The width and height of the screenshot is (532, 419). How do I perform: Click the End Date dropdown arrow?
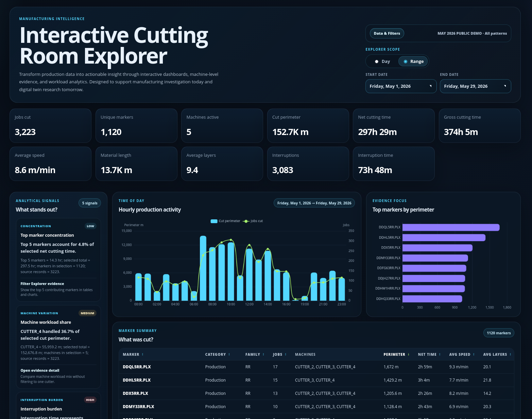pyautogui.click(x=505, y=86)
